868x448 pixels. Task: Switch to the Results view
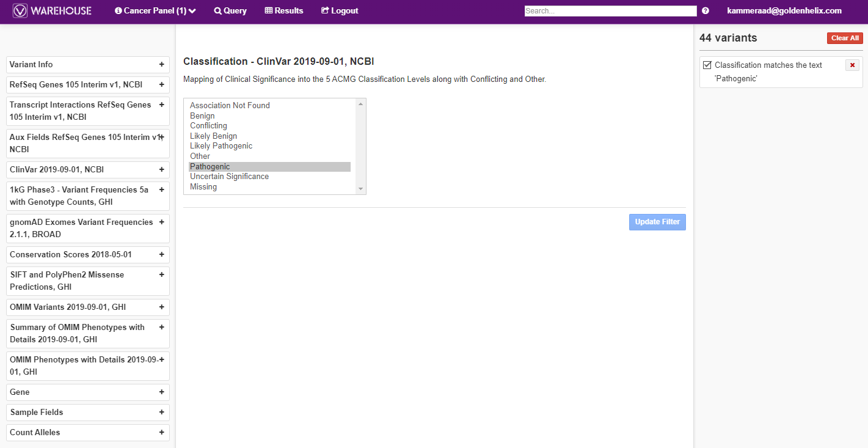point(284,10)
